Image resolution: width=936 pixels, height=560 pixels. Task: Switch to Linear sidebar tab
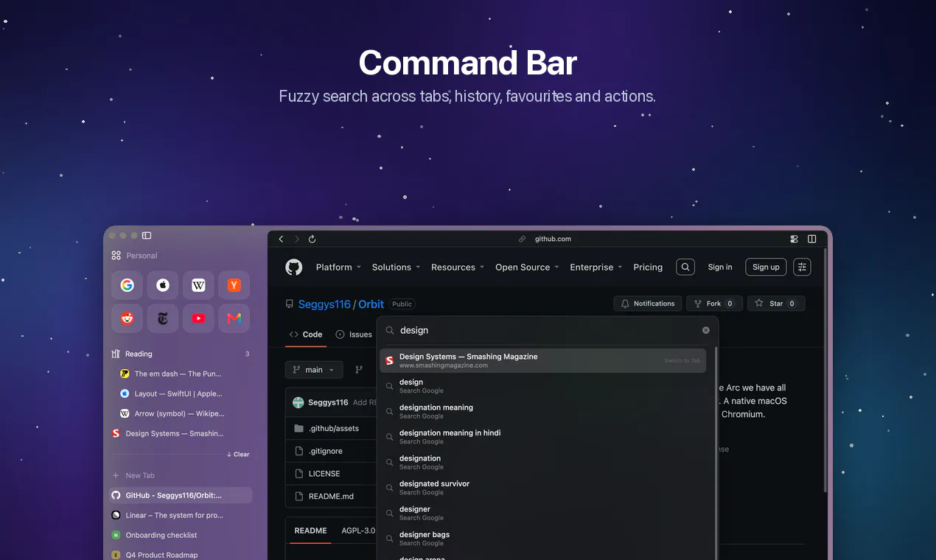(x=181, y=515)
